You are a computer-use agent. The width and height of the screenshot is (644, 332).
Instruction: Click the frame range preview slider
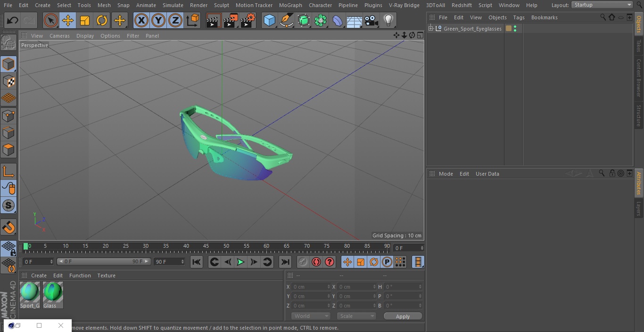[x=104, y=261]
